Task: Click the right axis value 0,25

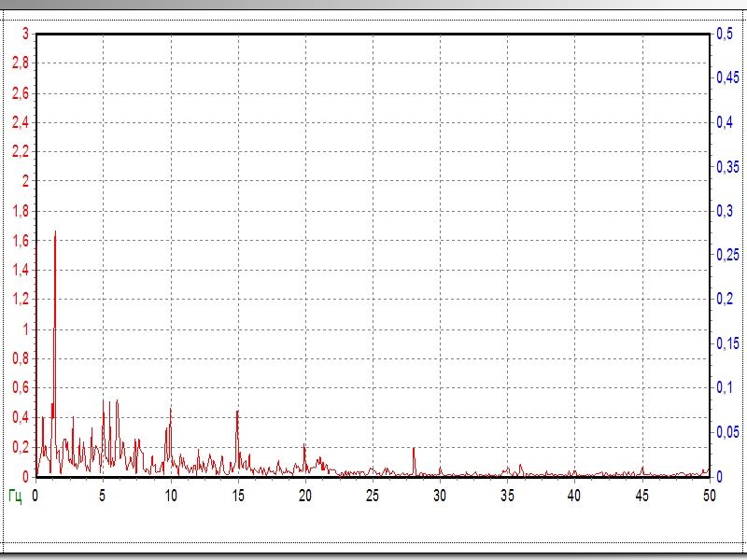Action: 728,255
